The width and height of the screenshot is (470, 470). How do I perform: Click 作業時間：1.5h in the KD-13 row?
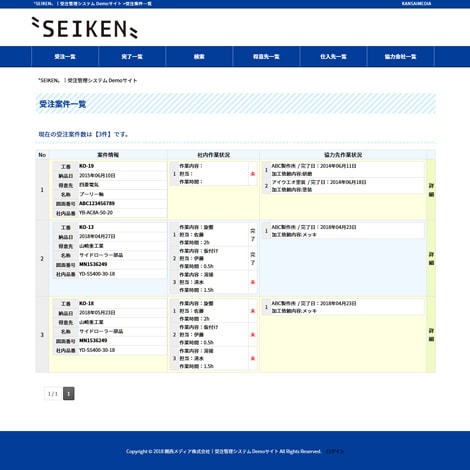tap(196, 290)
